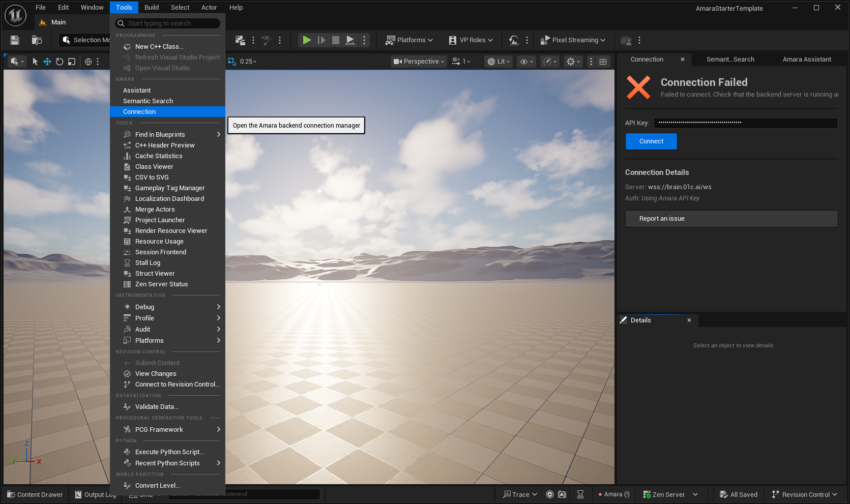Click the save current level icon

click(x=15, y=40)
